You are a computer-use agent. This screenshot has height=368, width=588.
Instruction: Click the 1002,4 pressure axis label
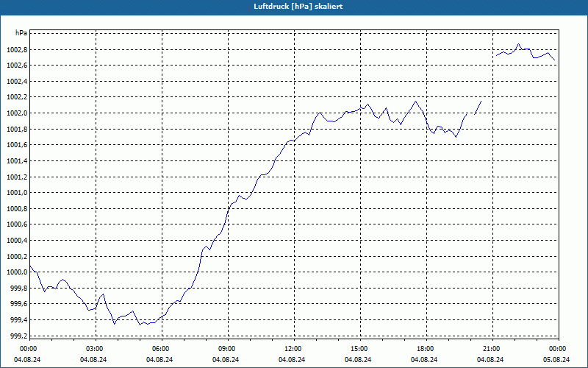17,82
